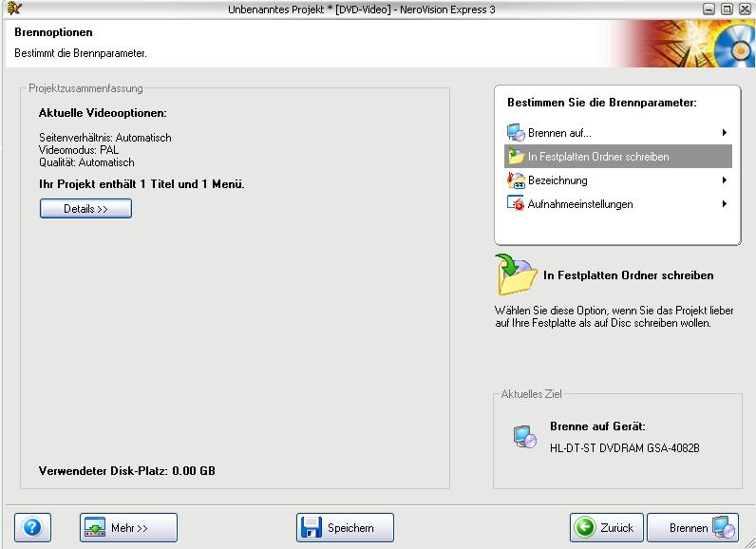Show project details with Details >> button
Screen dimensions: 756x549
85,209
